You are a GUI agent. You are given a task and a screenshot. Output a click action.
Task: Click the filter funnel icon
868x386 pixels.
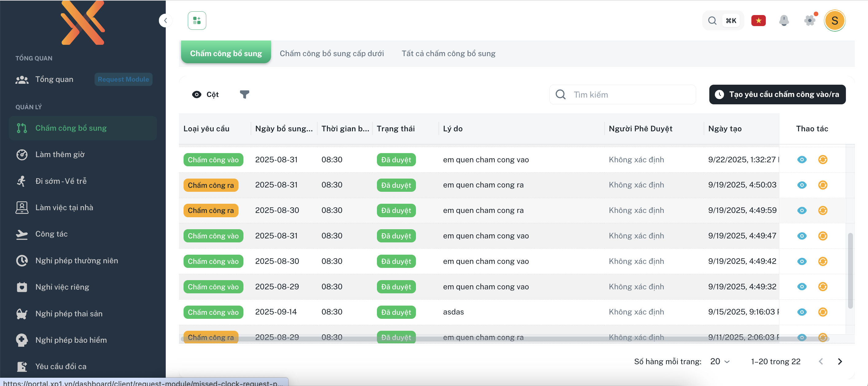click(x=244, y=94)
